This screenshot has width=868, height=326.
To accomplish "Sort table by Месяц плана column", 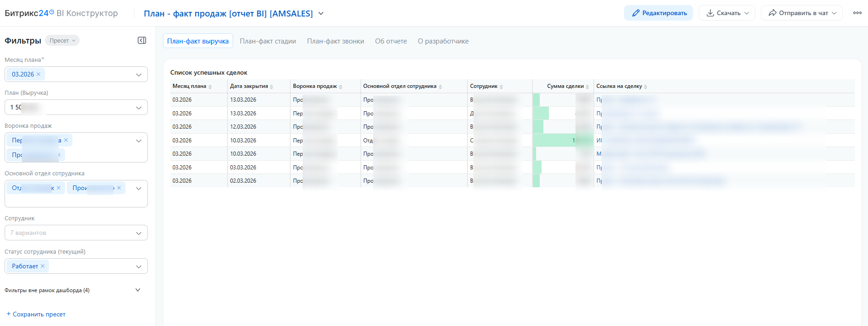I will click(210, 87).
